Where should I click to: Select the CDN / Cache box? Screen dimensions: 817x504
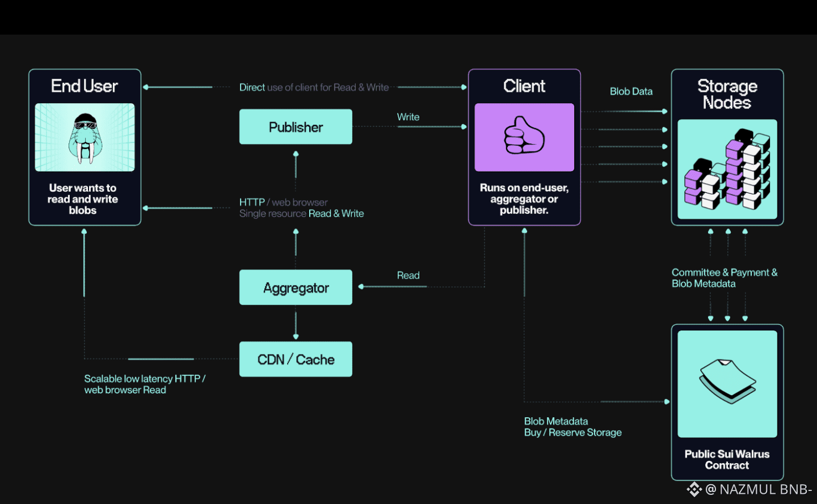click(x=296, y=359)
